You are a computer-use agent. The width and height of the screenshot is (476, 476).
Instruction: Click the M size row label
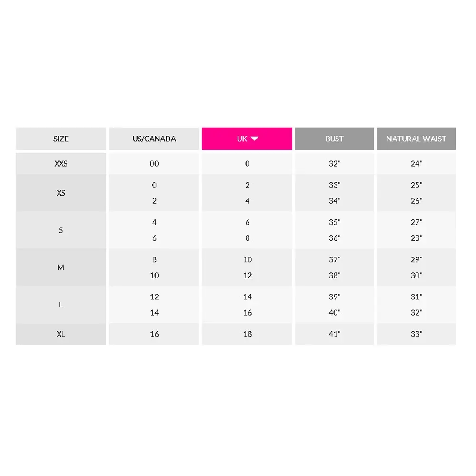coord(61,268)
